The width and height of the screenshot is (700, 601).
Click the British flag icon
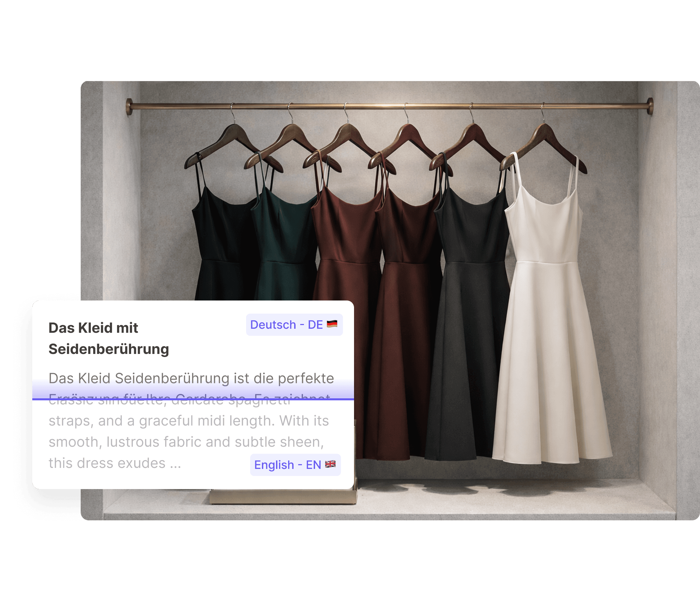click(330, 464)
